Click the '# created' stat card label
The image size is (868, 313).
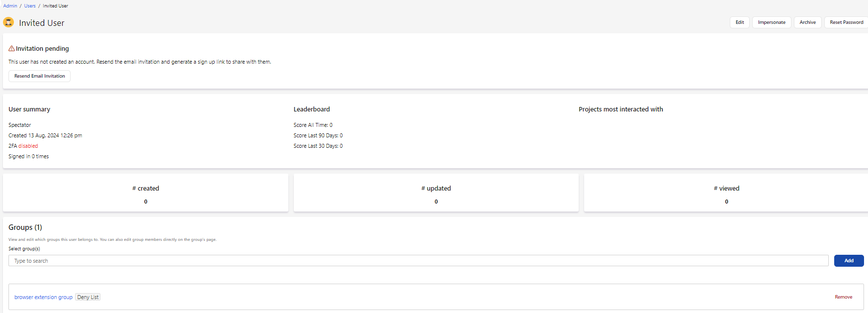pyautogui.click(x=146, y=188)
